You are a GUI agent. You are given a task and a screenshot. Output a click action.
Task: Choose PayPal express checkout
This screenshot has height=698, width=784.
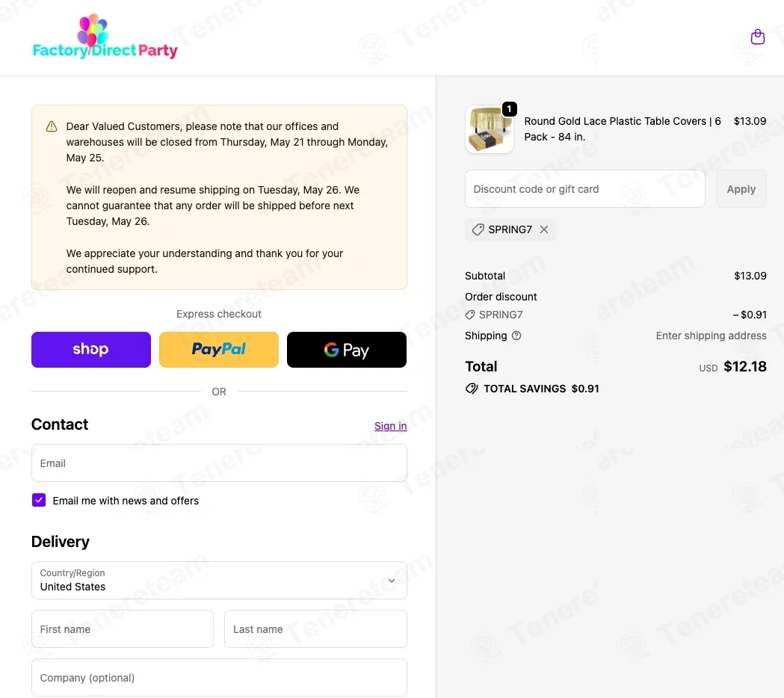coord(219,350)
